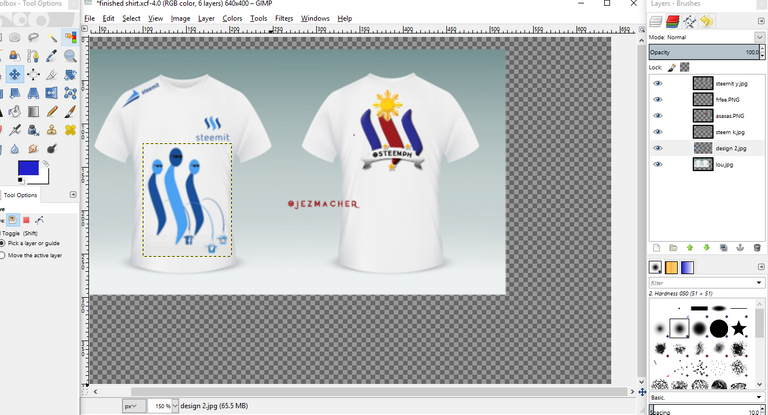Toggle visibility of lou.jpg layer
Screen dimensions: 768x415
658,164
